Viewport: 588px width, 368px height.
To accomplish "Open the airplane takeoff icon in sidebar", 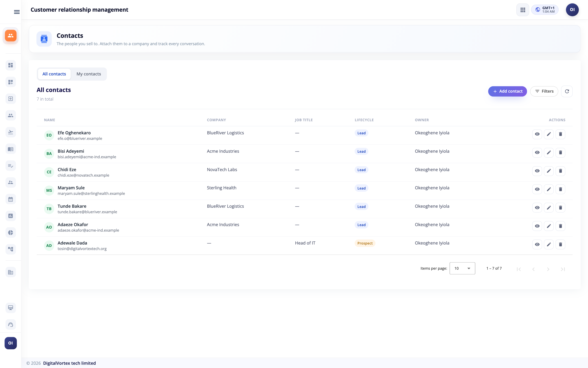I will pos(11,132).
